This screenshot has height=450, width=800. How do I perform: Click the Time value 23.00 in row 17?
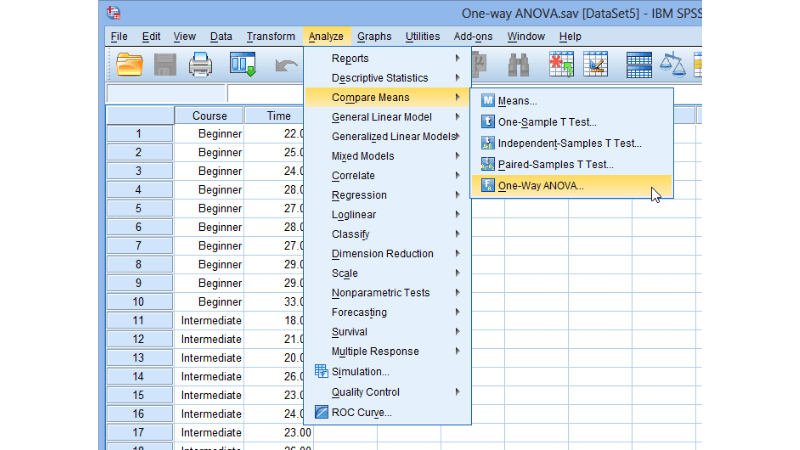click(x=279, y=433)
